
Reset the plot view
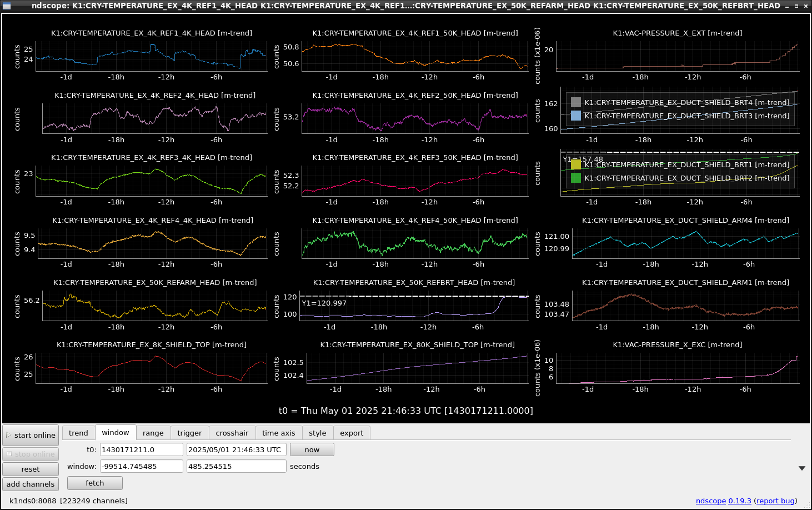(x=31, y=469)
